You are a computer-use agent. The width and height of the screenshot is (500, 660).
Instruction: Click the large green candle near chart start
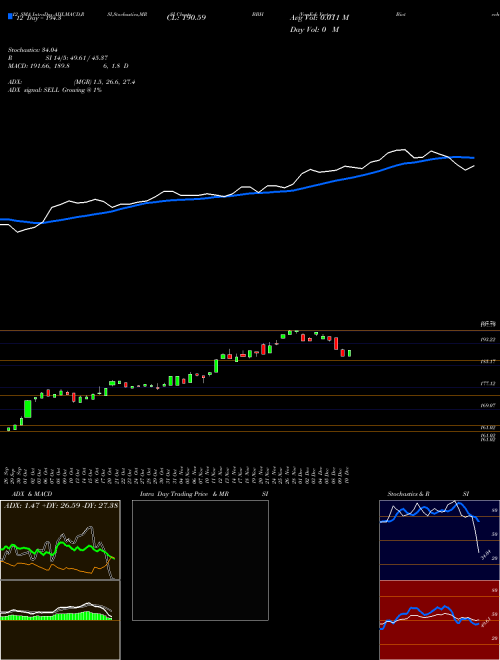28,409
